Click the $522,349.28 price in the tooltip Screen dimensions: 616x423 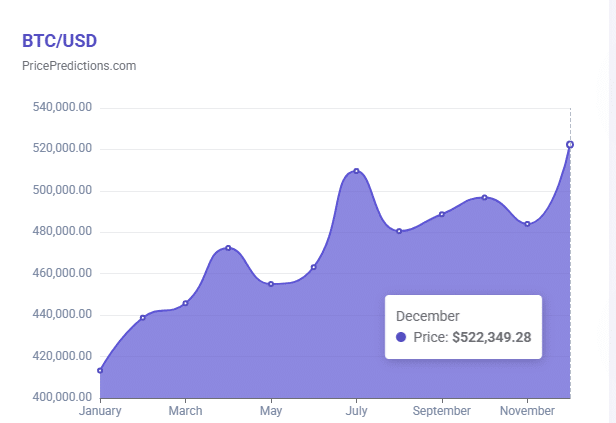491,337
